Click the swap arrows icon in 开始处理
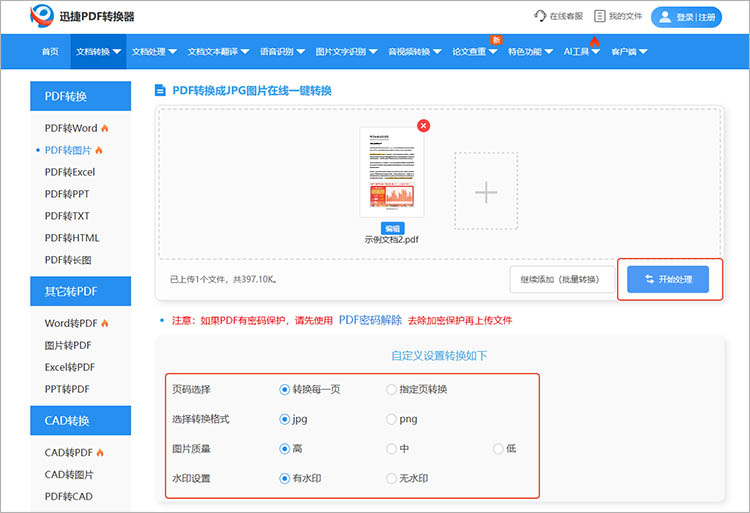Image resolution: width=750 pixels, height=513 pixels. coord(649,279)
